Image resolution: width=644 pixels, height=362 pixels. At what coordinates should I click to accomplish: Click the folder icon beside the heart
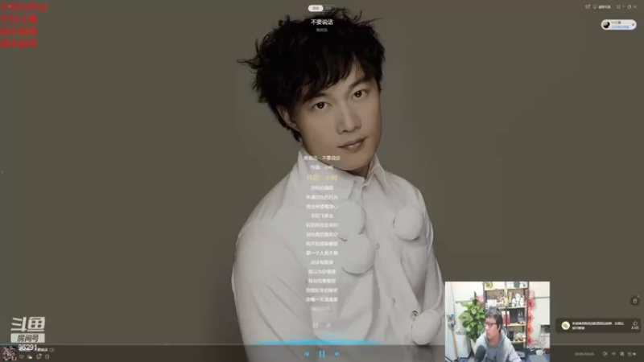coord(30,356)
